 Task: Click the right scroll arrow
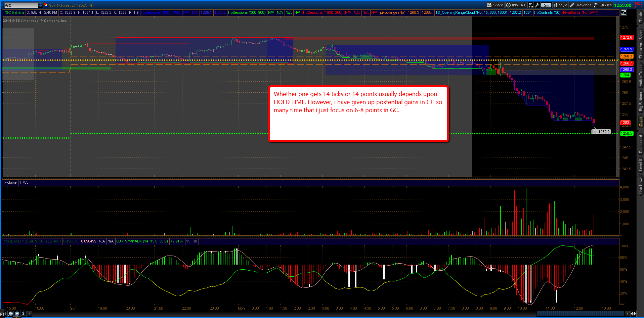click(x=627, y=314)
